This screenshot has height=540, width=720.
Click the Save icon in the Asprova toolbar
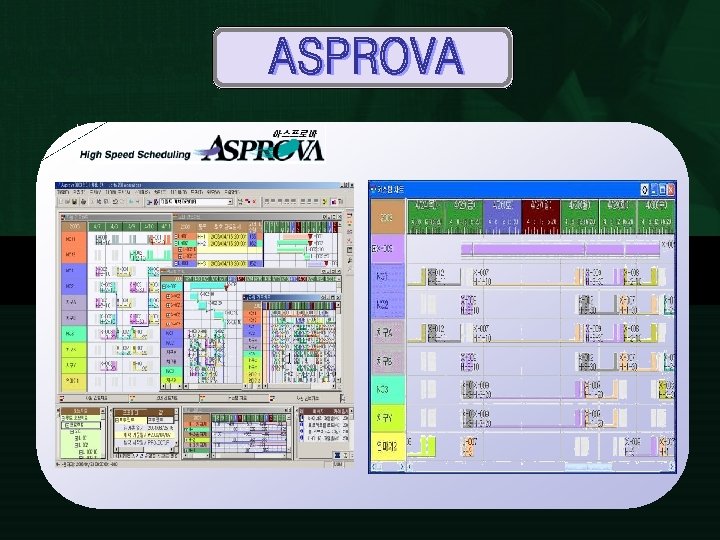tap(74, 202)
